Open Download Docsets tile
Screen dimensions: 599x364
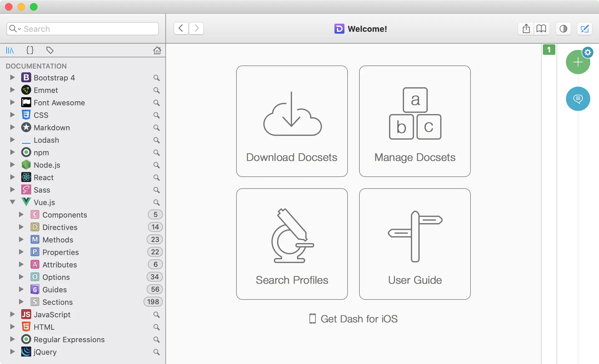[x=292, y=121]
